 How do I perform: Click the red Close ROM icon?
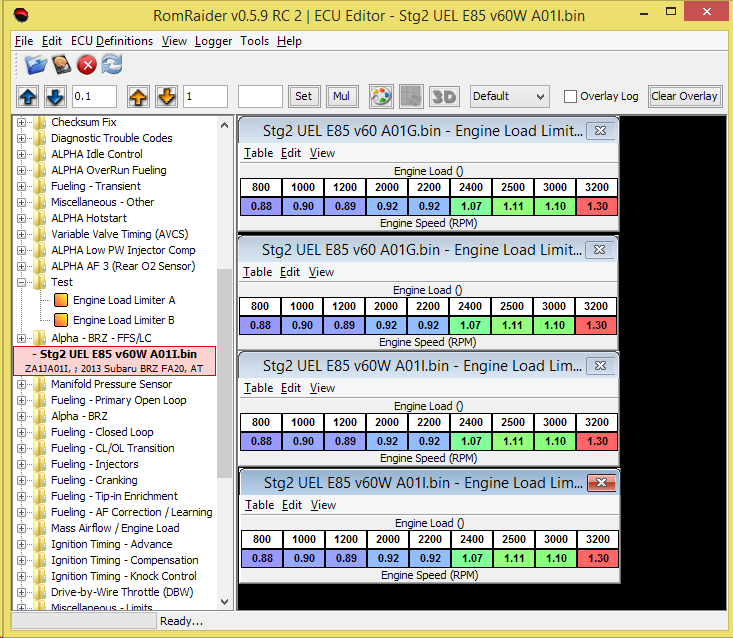[87, 65]
